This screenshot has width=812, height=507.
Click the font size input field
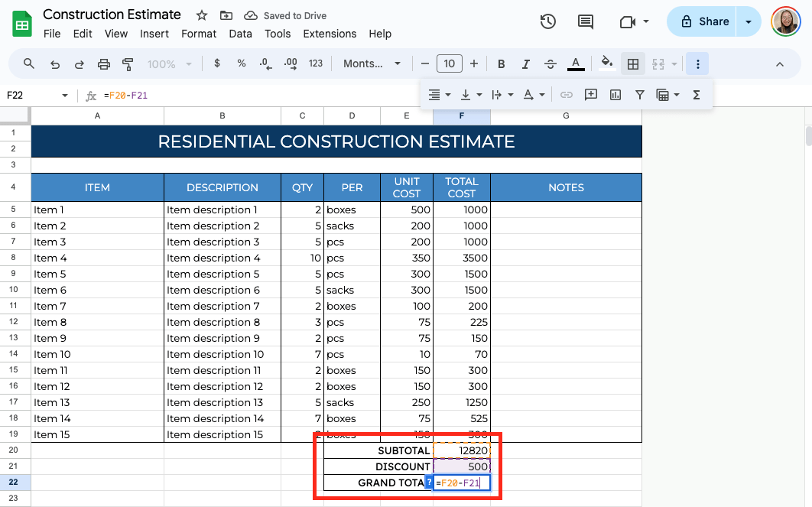click(449, 64)
